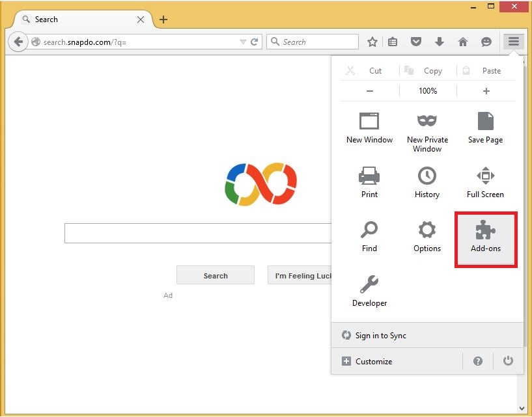Open Firefox Options
Image resolution: width=532 pixels, height=417 pixels.
tap(427, 235)
